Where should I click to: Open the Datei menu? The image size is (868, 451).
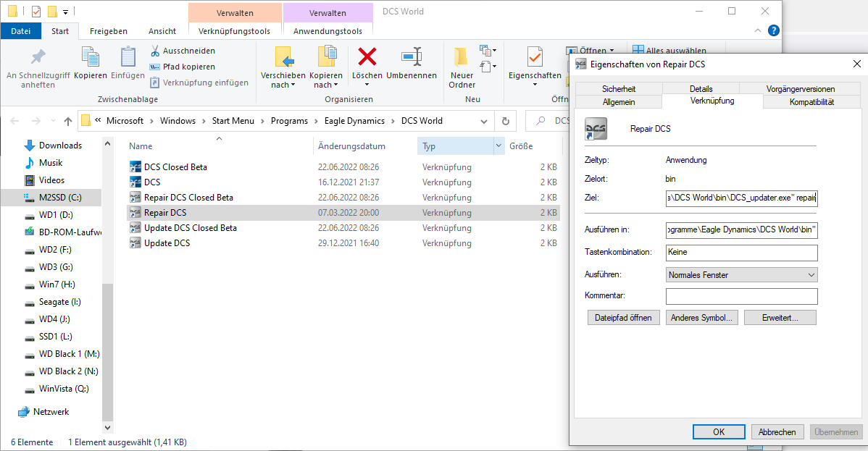(21, 31)
